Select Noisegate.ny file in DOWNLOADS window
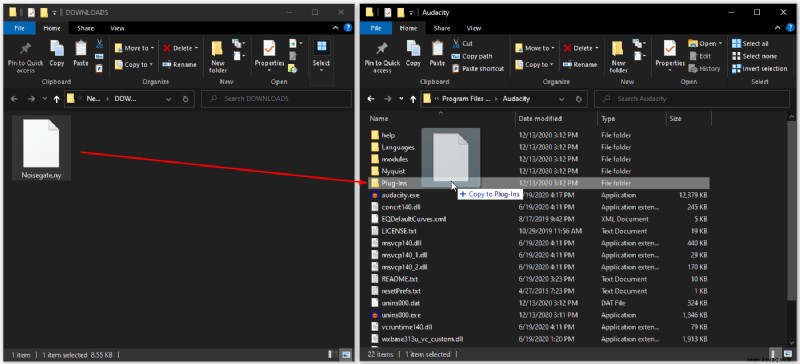 click(41, 148)
